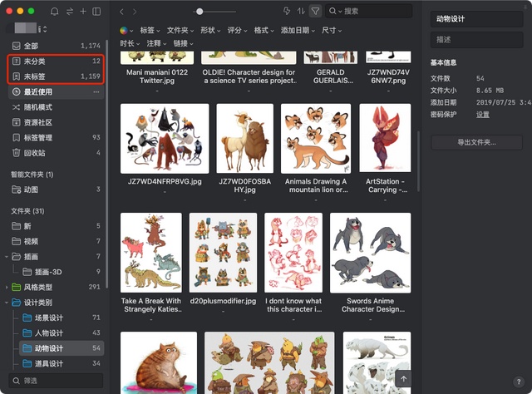The image size is (532, 394).
Task: Select the JZ7WD0FOSBAHY.jpg llama thumbnail
Action: click(244, 139)
